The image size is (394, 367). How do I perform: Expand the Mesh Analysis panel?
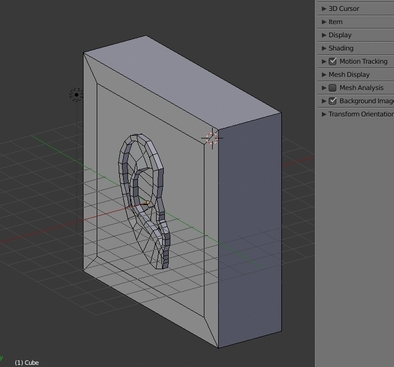coord(324,88)
